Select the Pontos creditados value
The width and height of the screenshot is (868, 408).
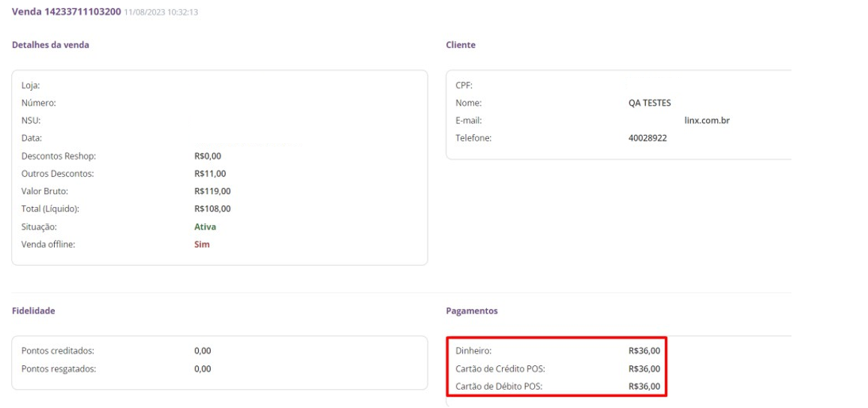[202, 351]
